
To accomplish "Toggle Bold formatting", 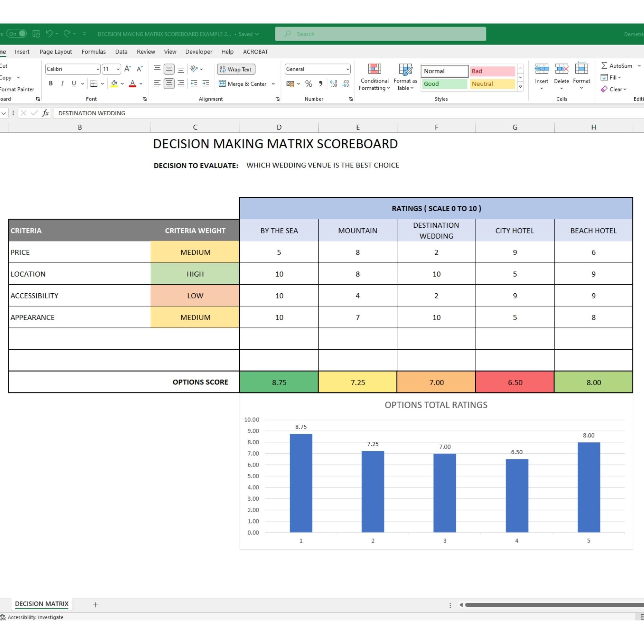I will [51, 83].
